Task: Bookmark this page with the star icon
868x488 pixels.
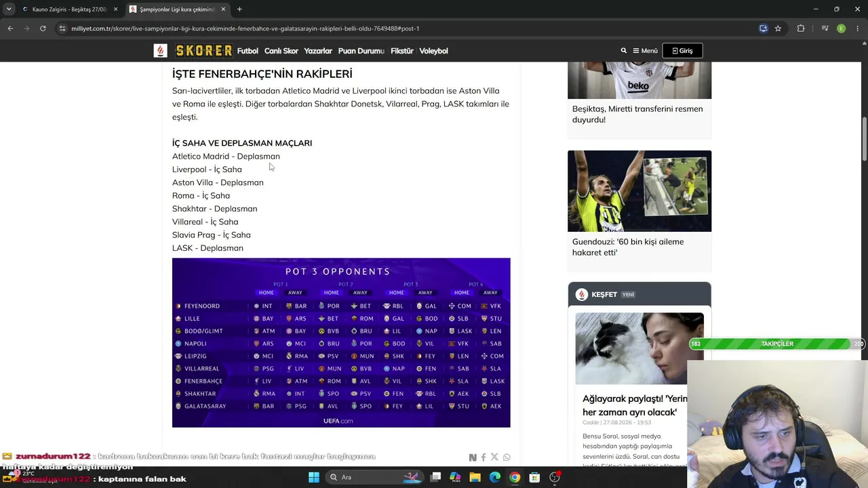Action: (x=778, y=28)
